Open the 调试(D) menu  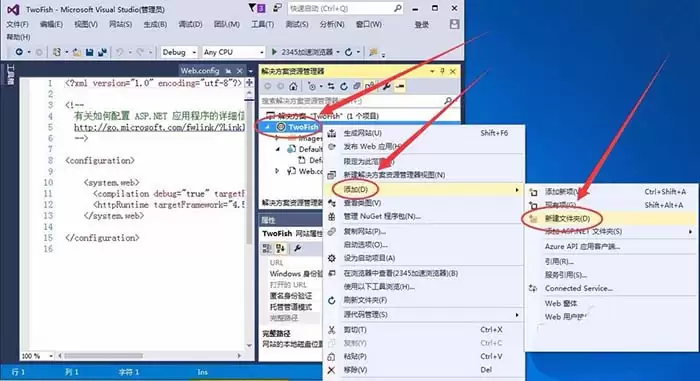coord(190,24)
